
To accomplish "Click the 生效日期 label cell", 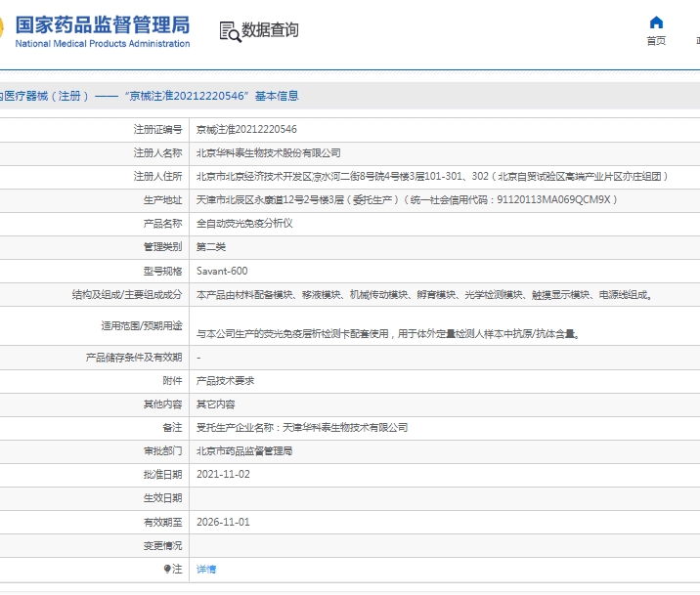I will click(162, 498).
